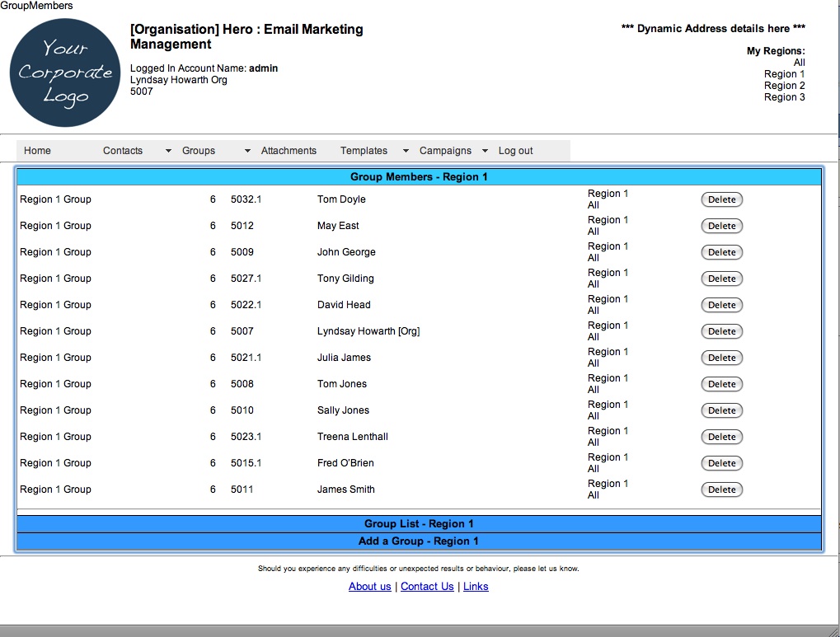Expand the Contacts menu dropdown arrow
Image resolution: width=840 pixels, height=637 pixels.
coord(168,151)
